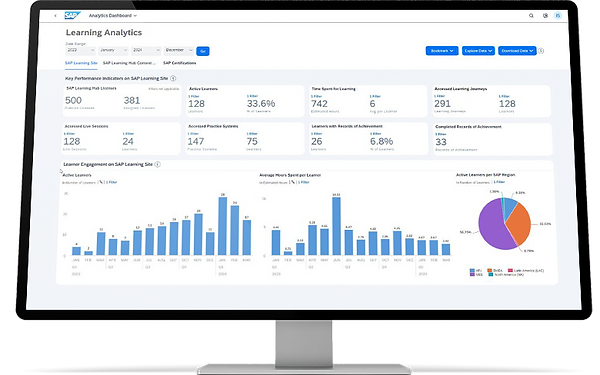Click 1 Filter link under Active Learners chart title
The width and height of the screenshot is (600, 375).
point(111,183)
